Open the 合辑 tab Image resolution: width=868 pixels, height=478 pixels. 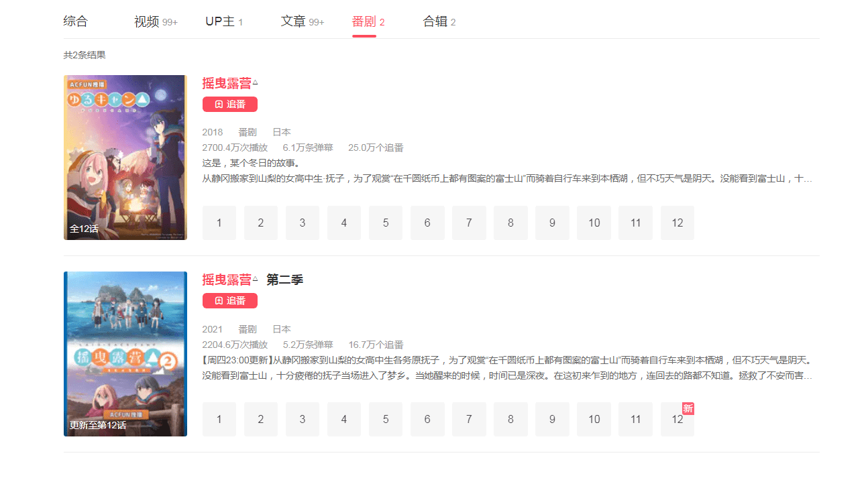tap(439, 22)
